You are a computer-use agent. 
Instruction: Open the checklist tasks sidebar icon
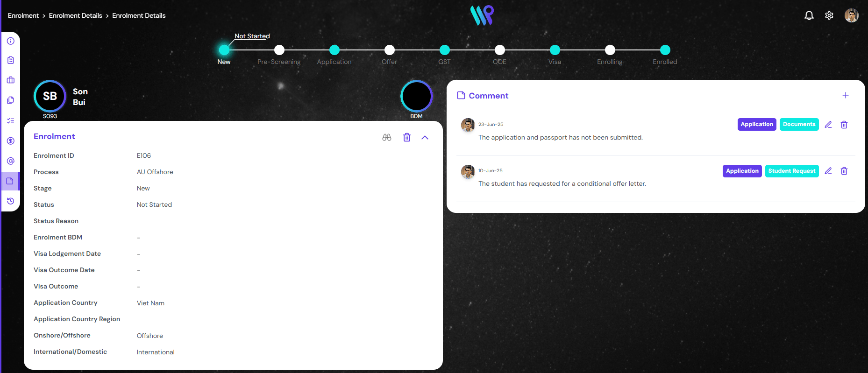tap(11, 121)
